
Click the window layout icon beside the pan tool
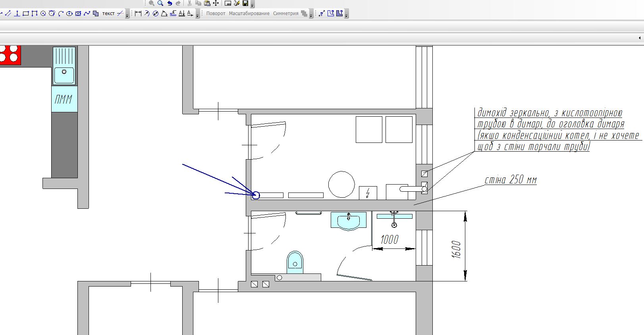pyautogui.click(x=228, y=3)
